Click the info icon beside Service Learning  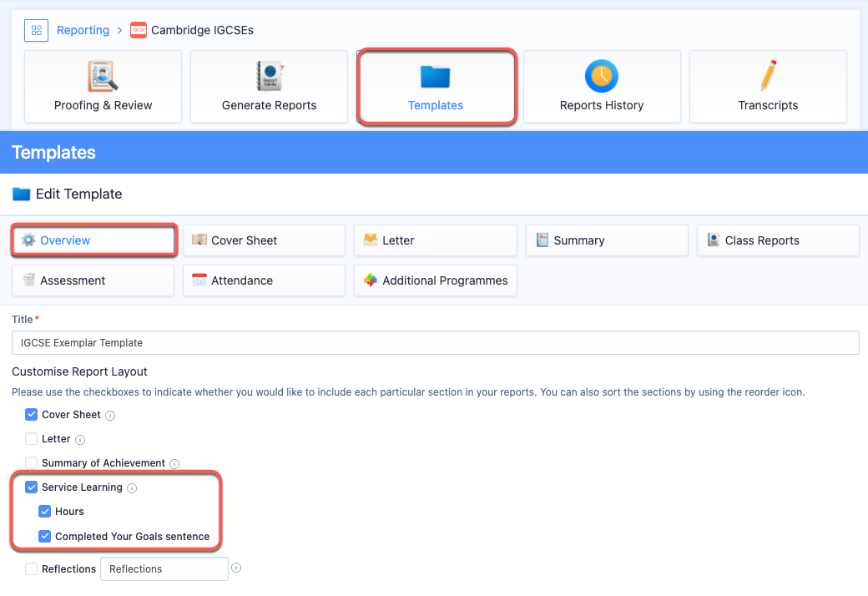(132, 487)
